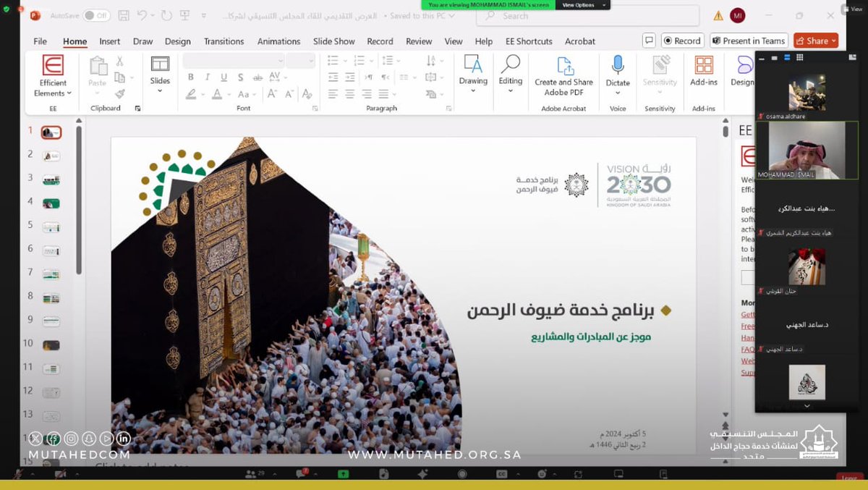Viewport: 868px width, 490px height.
Task: Click the Present in Teams button
Action: [748, 41]
